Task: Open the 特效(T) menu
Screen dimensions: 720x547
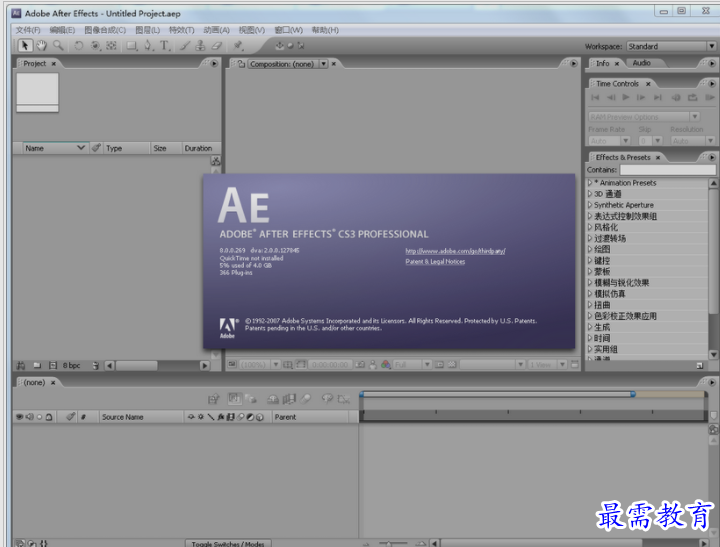Action: (x=181, y=30)
